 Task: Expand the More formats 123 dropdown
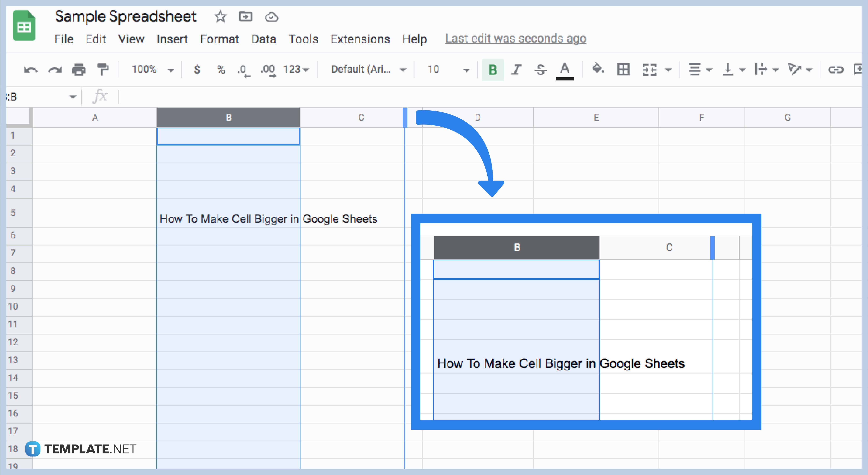point(295,70)
